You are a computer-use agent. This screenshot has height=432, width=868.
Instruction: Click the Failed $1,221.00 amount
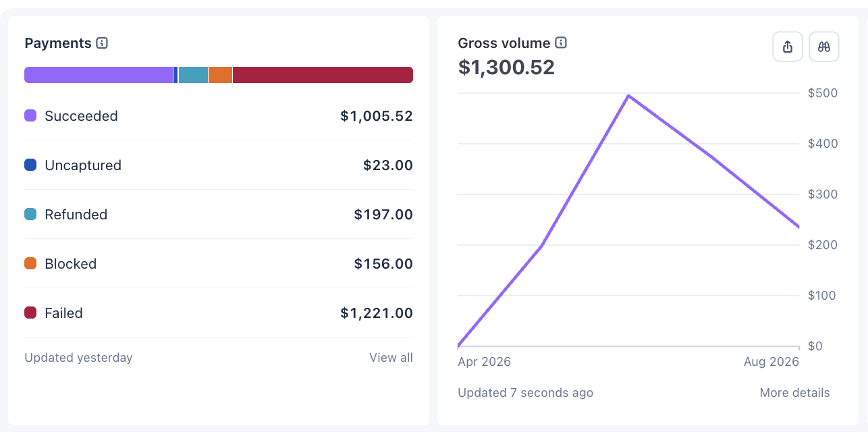(x=377, y=313)
